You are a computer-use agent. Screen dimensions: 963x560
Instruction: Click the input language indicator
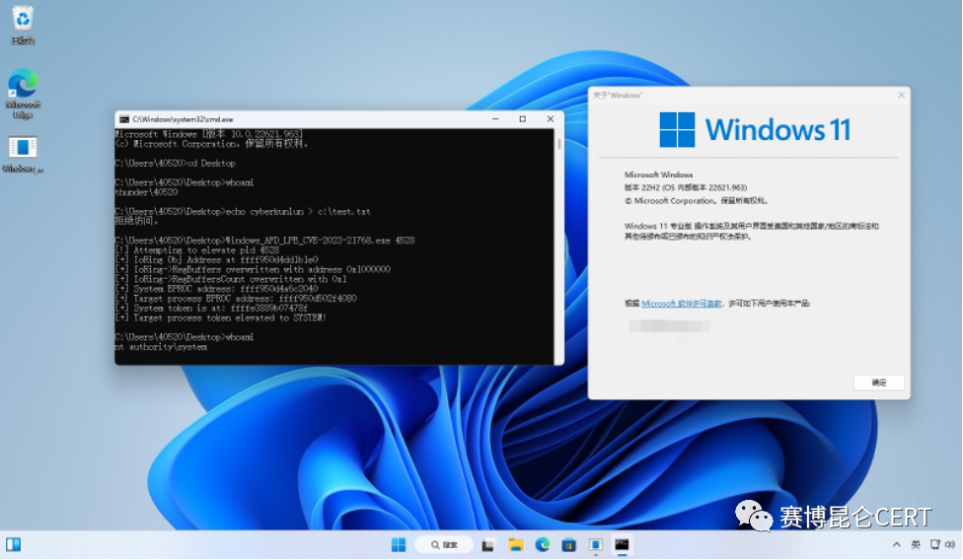916,544
